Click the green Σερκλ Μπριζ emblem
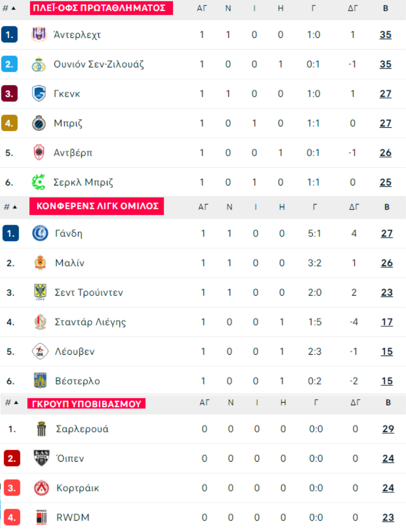This screenshot has height=532, width=406. pos(39,182)
